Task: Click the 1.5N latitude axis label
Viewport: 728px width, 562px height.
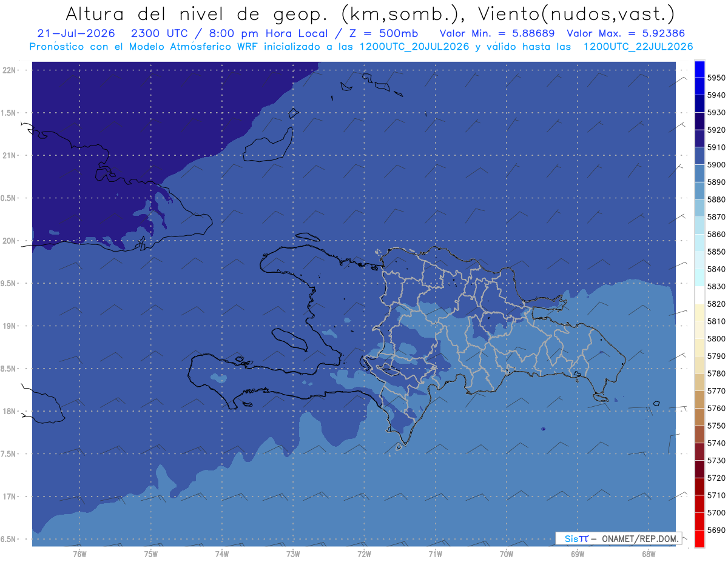Action: tap(9, 113)
